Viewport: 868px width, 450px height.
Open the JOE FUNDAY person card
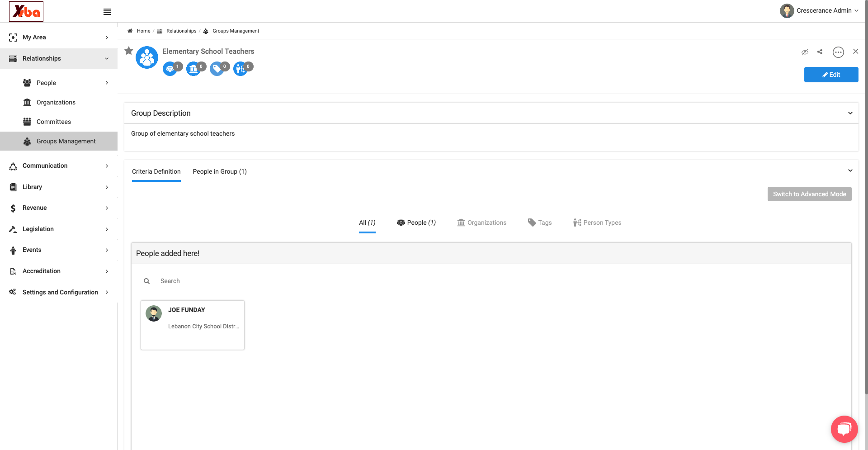point(193,325)
